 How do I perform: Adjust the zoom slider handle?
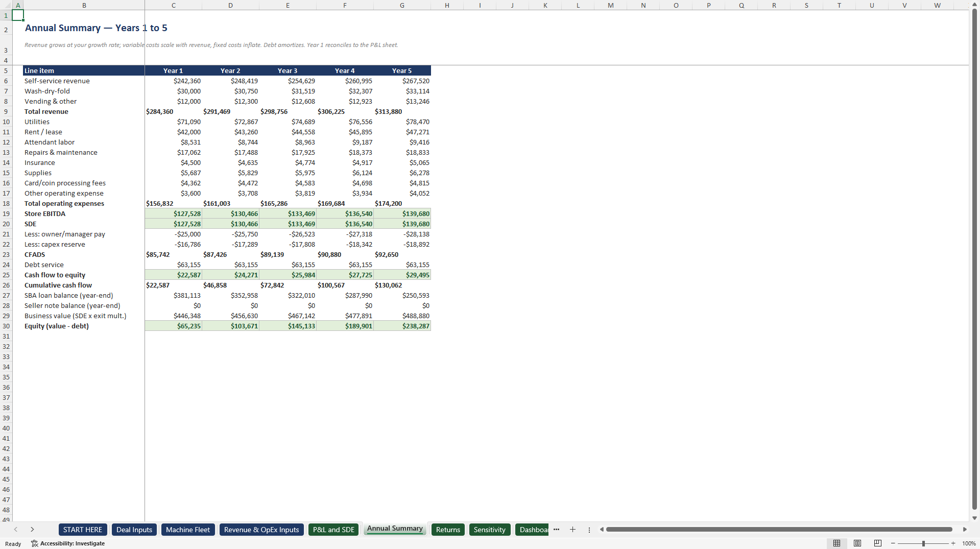coord(923,543)
